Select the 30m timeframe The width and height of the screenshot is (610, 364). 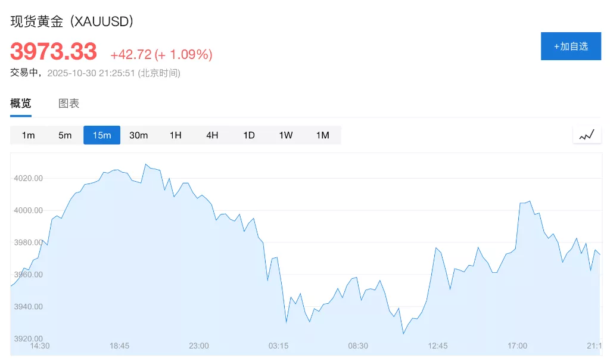click(x=138, y=135)
